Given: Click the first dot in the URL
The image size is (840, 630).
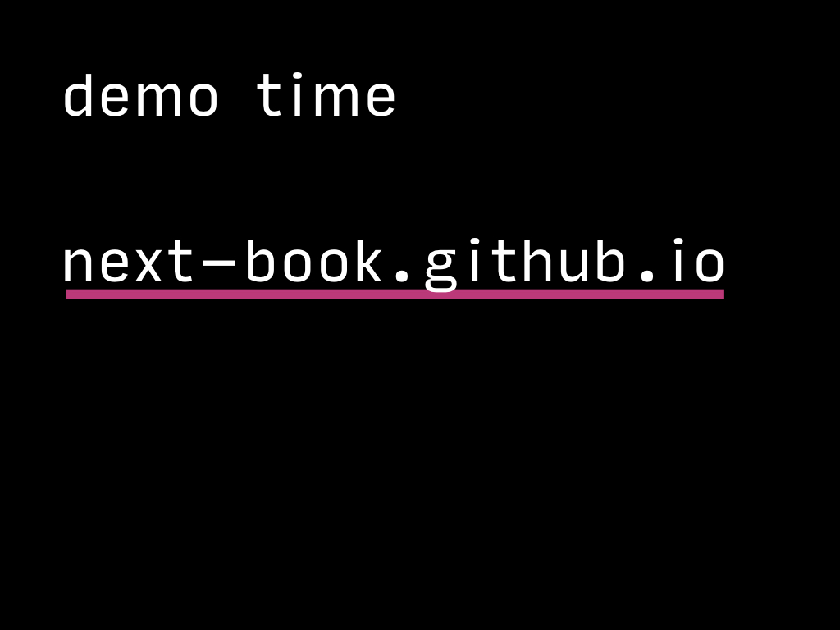Looking at the screenshot, I should 402,275.
